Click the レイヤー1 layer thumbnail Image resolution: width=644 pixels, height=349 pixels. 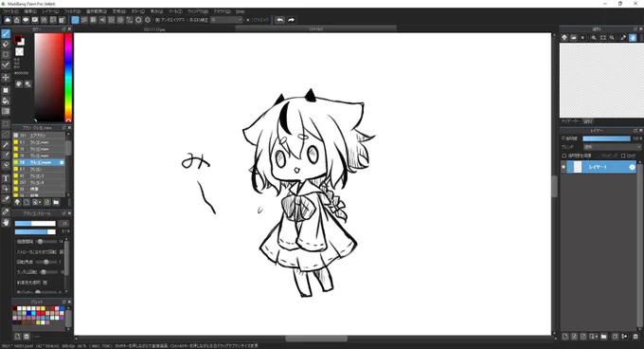[x=578, y=167]
